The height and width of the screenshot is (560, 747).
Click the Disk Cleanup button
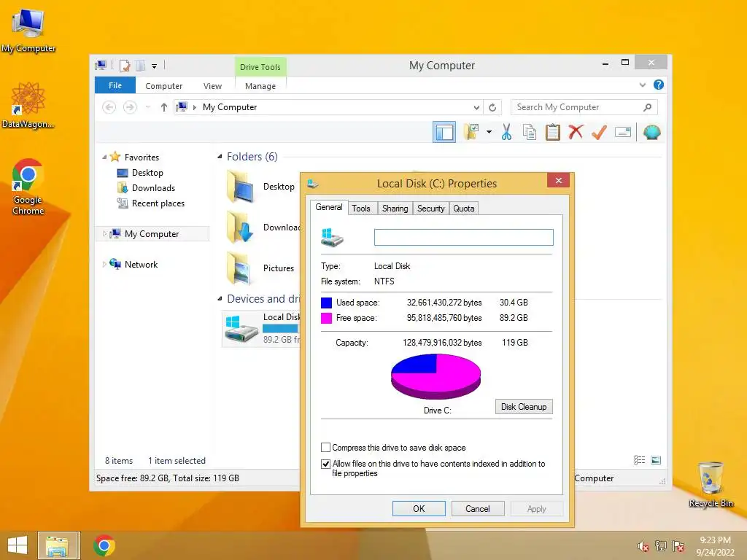[524, 407]
